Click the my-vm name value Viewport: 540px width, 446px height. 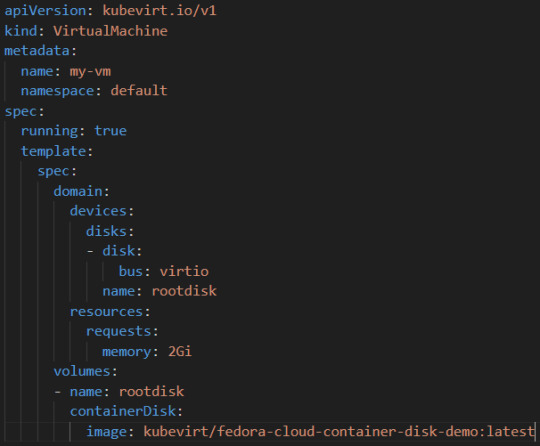(90, 72)
